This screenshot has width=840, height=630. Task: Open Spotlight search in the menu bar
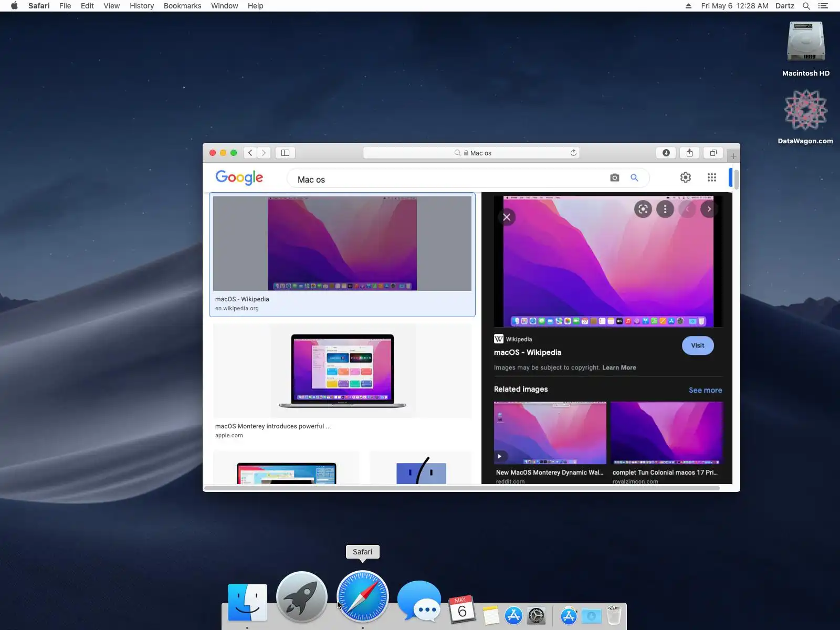coord(806,6)
